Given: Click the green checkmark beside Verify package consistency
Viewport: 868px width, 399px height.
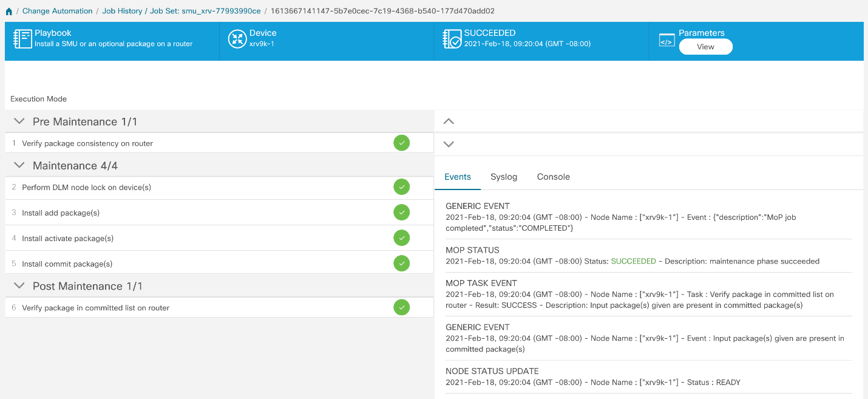Looking at the screenshot, I should [x=401, y=142].
